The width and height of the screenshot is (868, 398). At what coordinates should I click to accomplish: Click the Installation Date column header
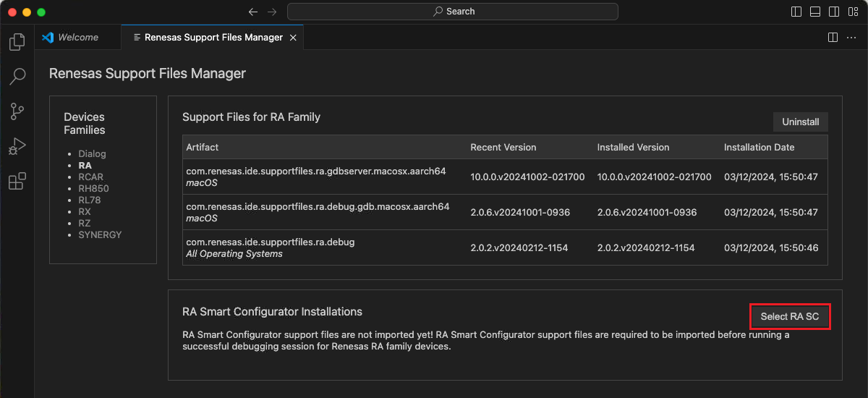pos(759,147)
